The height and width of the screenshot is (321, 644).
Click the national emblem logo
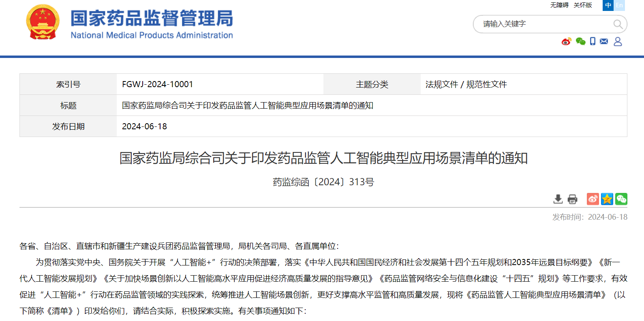(x=43, y=22)
